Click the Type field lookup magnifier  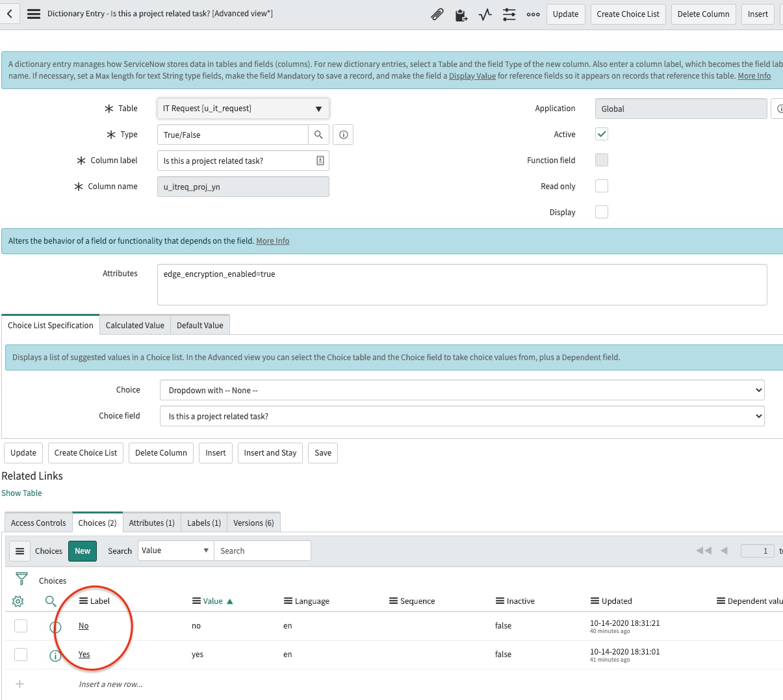(318, 135)
